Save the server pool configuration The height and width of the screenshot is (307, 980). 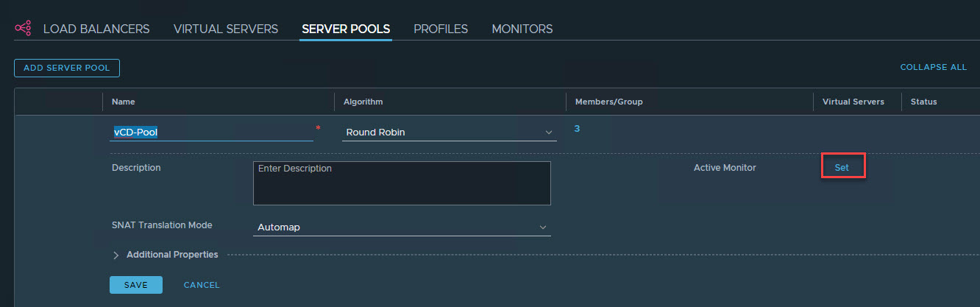pos(135,285)
